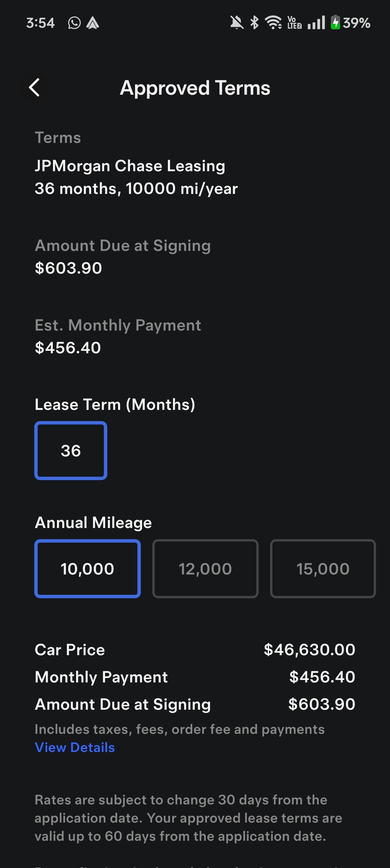Screen dimensions: 390x868
Task: Open the View Details link
Action: (75, 747)
